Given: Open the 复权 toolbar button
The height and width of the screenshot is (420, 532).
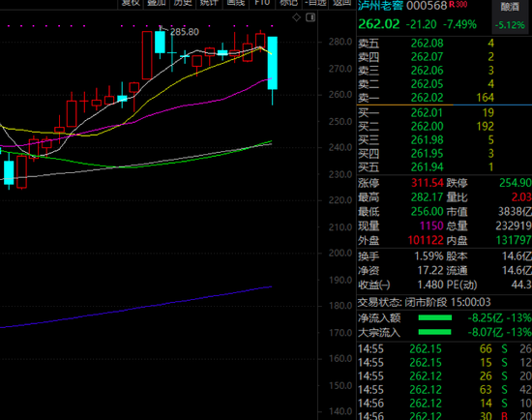Looking at the screenshot, I should click(x=131, y=3).
